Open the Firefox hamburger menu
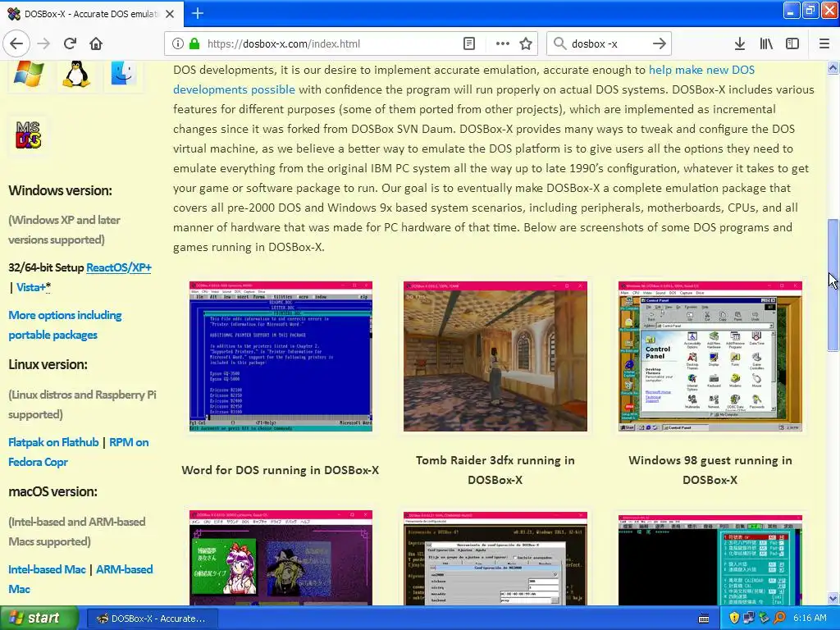 click(824, 44)
